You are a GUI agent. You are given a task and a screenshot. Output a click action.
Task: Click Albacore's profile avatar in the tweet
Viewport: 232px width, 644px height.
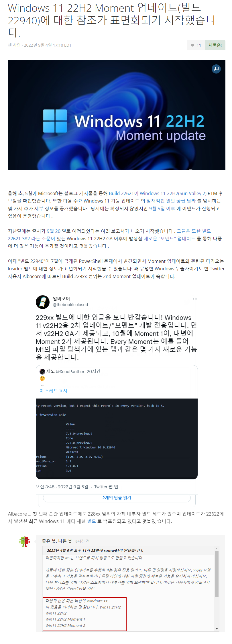point(43,302)
